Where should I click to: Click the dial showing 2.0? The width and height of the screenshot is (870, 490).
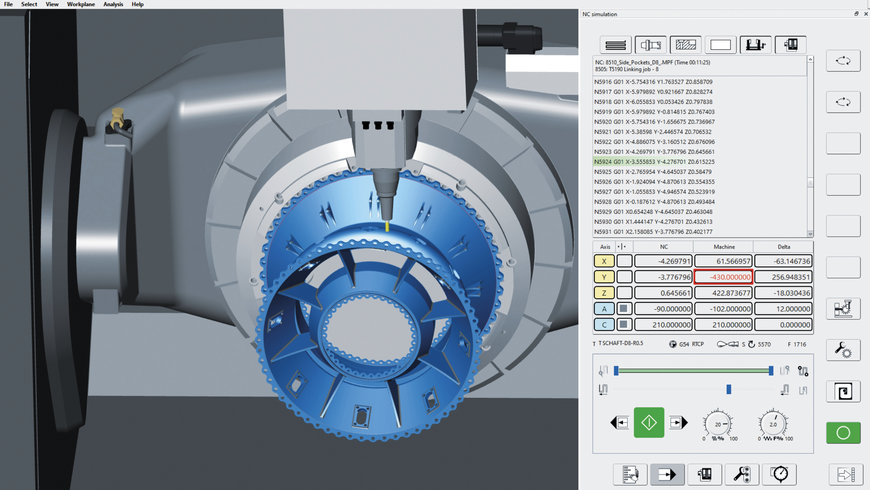coord(773,425)
